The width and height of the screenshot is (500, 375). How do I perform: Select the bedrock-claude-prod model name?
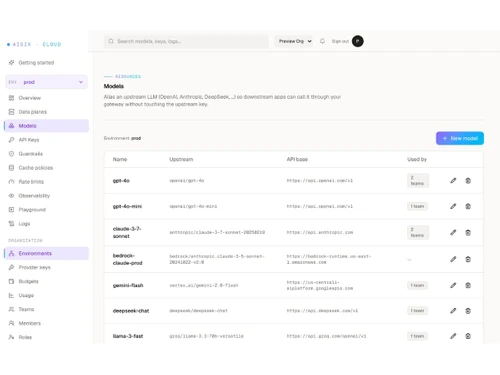click(x=127, y=259)
